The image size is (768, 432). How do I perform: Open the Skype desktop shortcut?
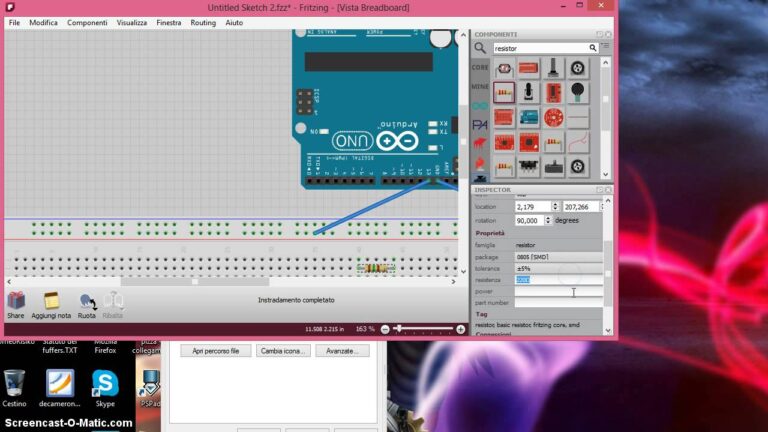point(105,388)
